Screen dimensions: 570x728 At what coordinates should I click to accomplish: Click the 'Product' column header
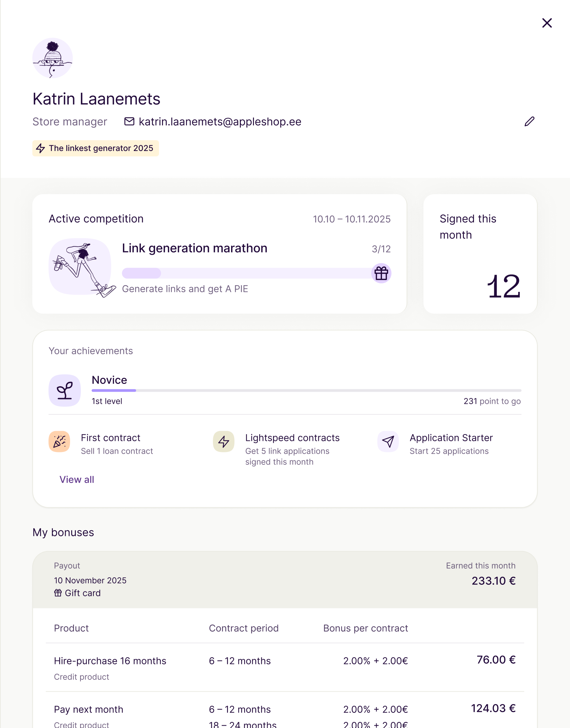click(71, 628)
